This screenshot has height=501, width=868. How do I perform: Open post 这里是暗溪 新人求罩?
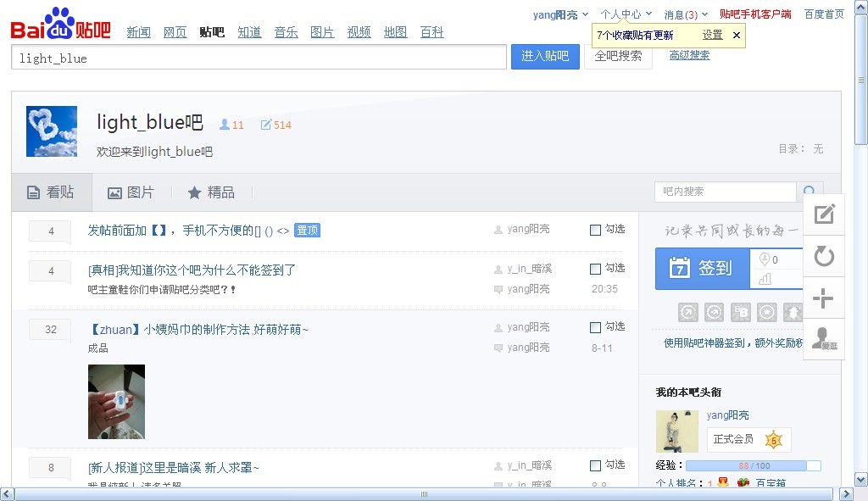173,468
